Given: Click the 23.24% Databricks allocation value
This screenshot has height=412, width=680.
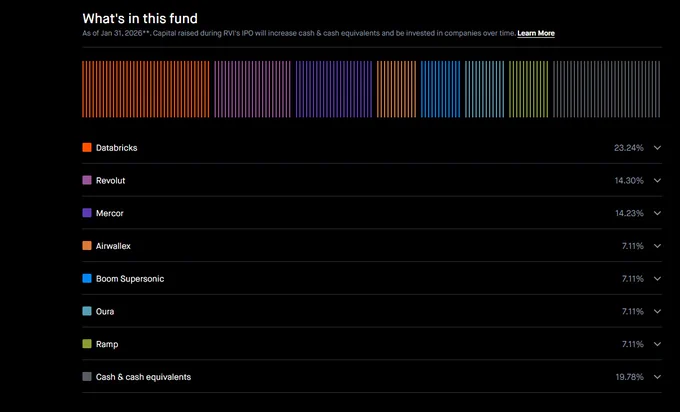Looking at the screenshot, I should (629, 148).
